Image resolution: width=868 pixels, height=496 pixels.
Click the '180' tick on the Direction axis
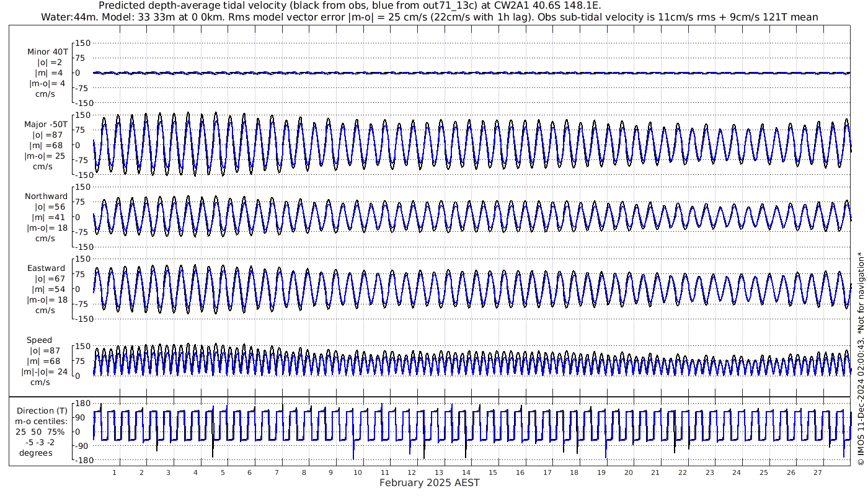pos(83,403)
